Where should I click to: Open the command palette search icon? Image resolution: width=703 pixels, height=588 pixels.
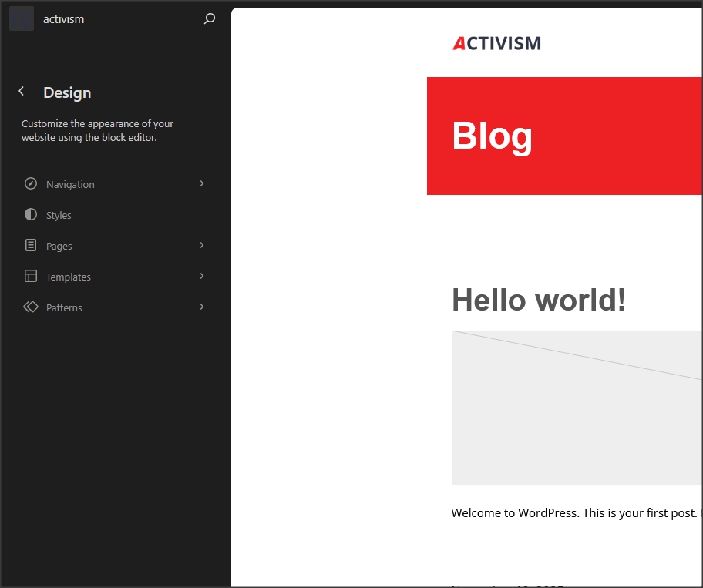[x=209, y=19]
